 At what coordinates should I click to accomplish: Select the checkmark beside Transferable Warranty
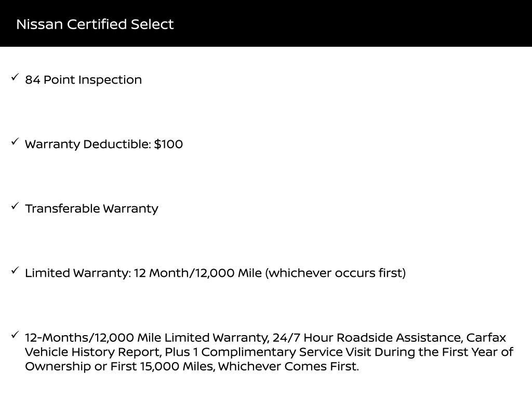click(x=15, y=207)
